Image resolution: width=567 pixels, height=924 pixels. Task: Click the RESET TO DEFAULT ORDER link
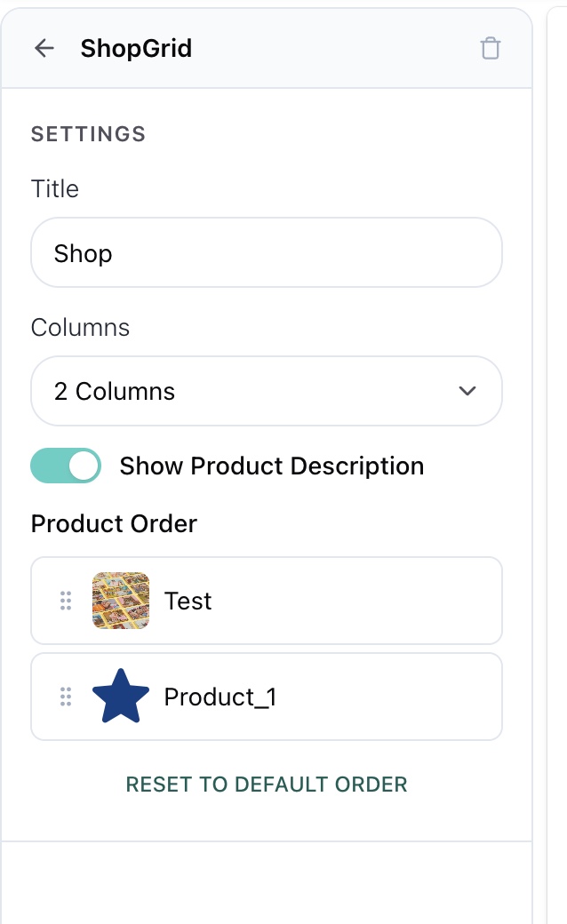(x=267, y=785)
